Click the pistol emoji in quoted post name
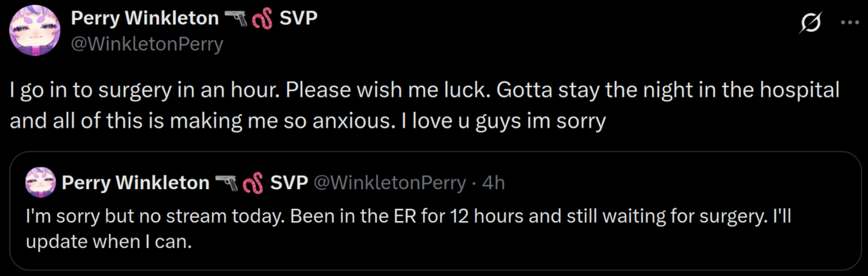Image resolution: width=868 pixels, height=276 pixels. point(228,183)
